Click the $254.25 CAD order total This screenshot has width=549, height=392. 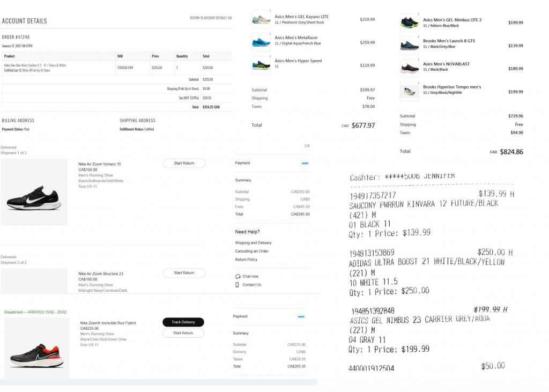coord(211,107)
